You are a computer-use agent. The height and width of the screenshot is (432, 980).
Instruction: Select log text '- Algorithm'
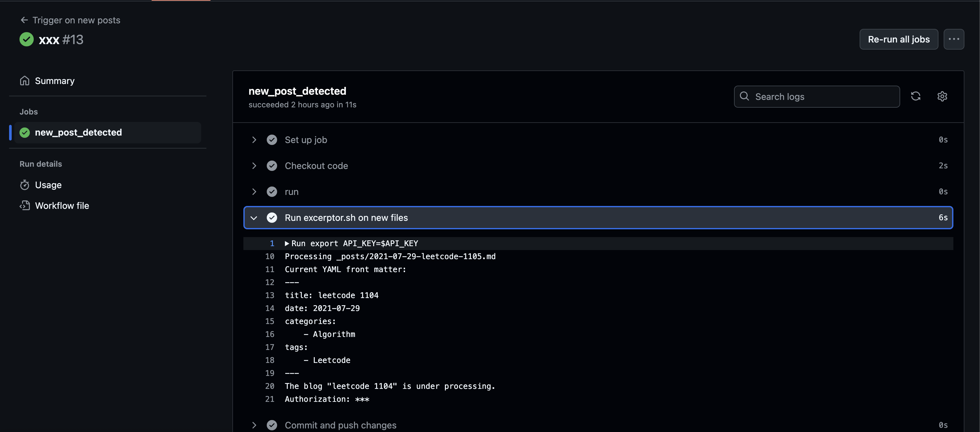(x=329, y=335)
